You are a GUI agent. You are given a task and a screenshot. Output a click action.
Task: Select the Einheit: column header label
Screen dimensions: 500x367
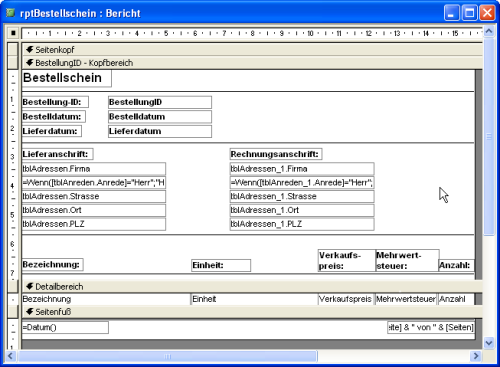click(x=221, y=265)
